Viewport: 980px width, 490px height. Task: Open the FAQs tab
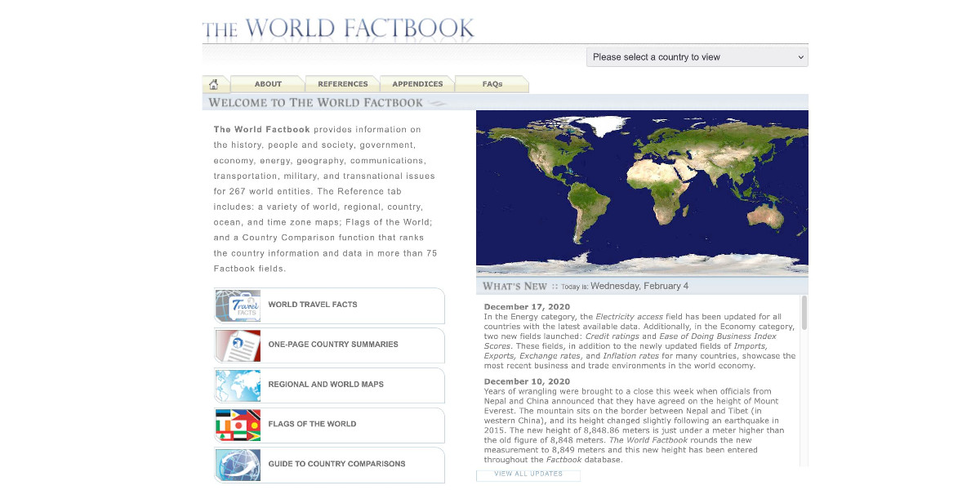pyautogui.click(x=492, y=83)
